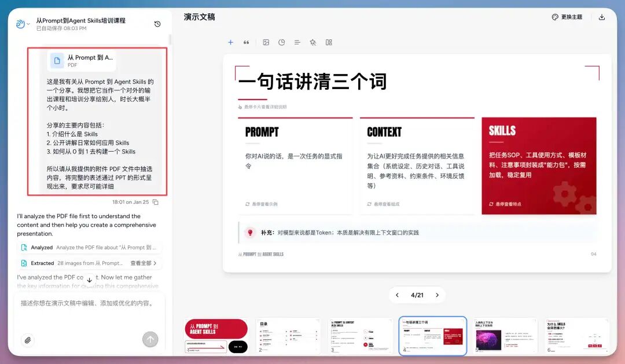Screen dimensions: 625x364
Task: Change slide layout with the layout icon
Action: pos(328,42)
